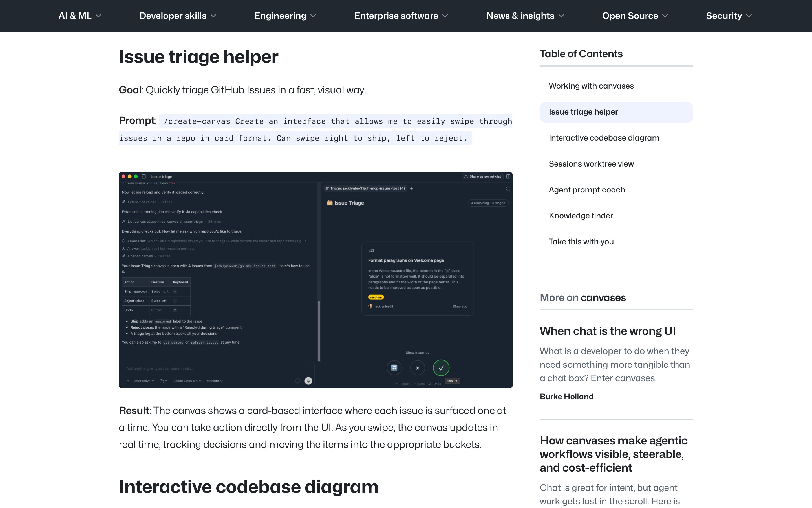
Task: Click the Burke Holland author link
Action: [x=566, y=397]
